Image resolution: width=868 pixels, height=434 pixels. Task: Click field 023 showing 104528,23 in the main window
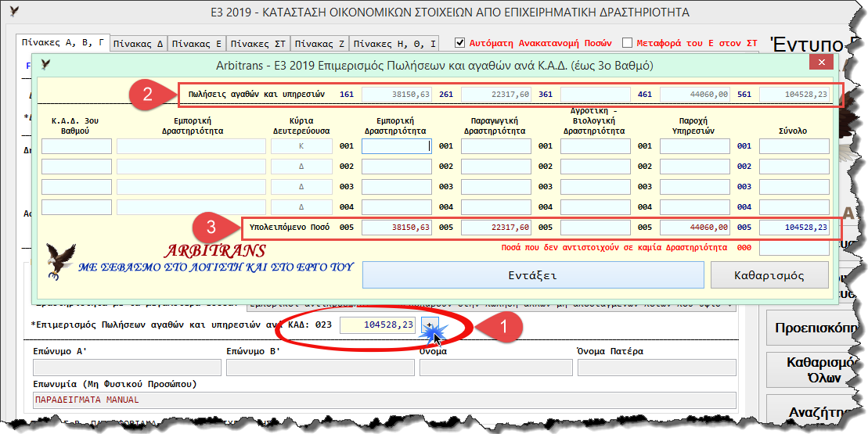click(x=378, y=325)
